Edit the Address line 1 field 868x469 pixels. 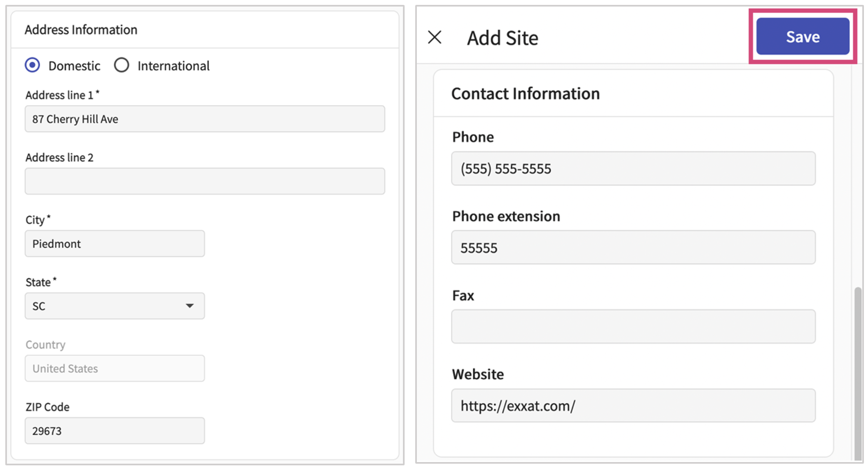tap(204, 119)
